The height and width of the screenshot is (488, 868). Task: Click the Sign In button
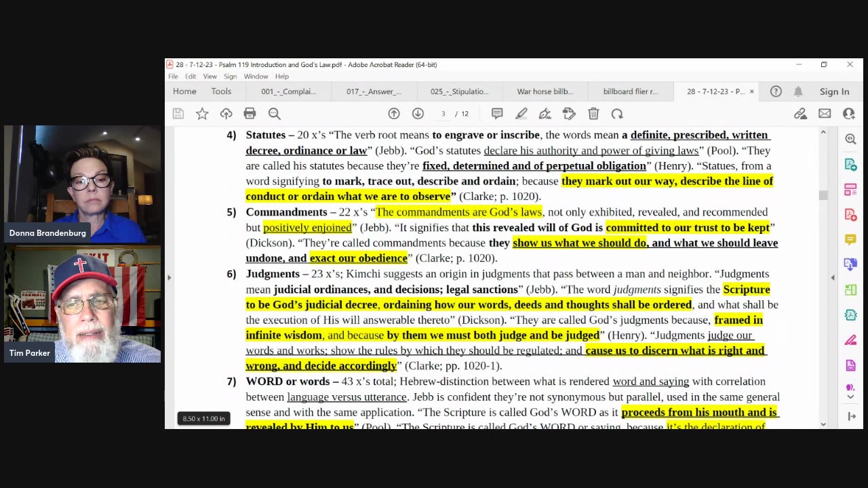point(834,91)
